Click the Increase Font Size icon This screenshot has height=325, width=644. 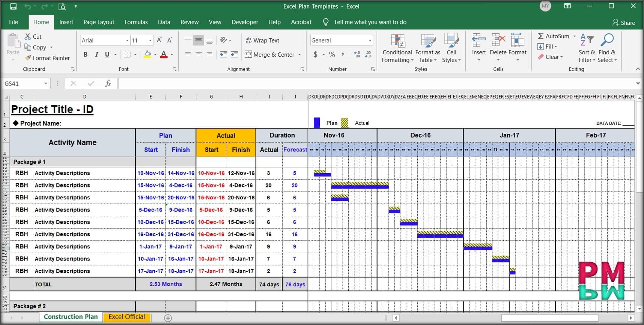[x=159, y=40]
